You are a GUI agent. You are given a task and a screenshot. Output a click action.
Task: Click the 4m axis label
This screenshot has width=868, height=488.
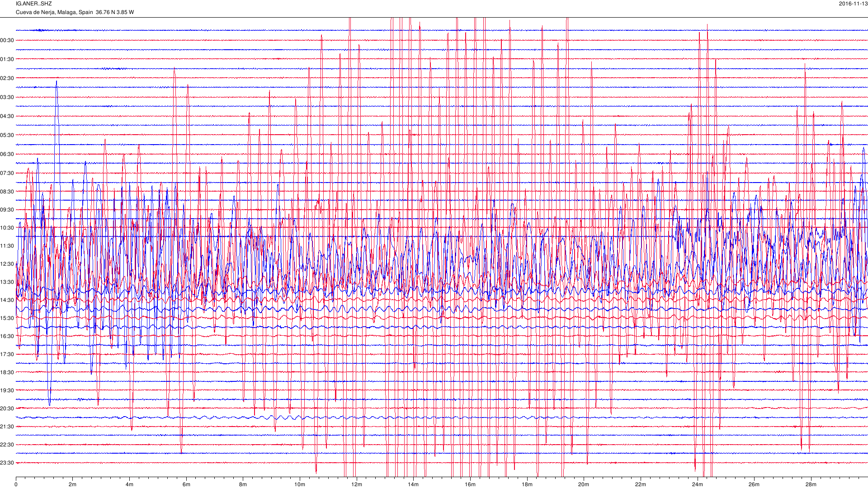[129, 484]
